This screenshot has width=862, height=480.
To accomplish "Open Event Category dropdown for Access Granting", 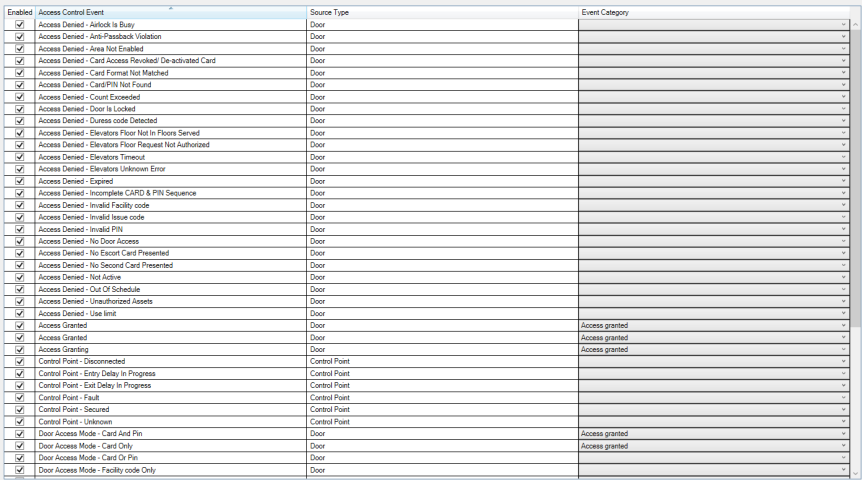I will [x=843, y=349].
